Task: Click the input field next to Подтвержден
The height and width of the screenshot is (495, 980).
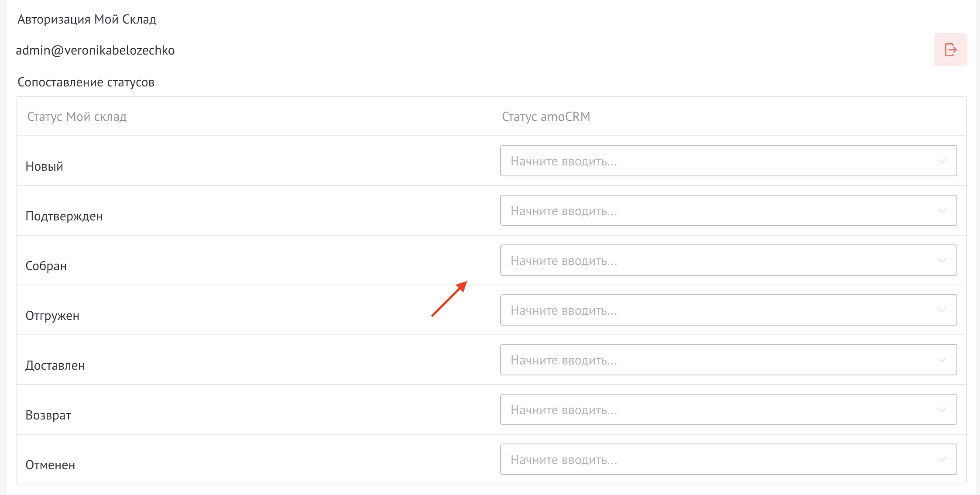Action: pos(716,211)
